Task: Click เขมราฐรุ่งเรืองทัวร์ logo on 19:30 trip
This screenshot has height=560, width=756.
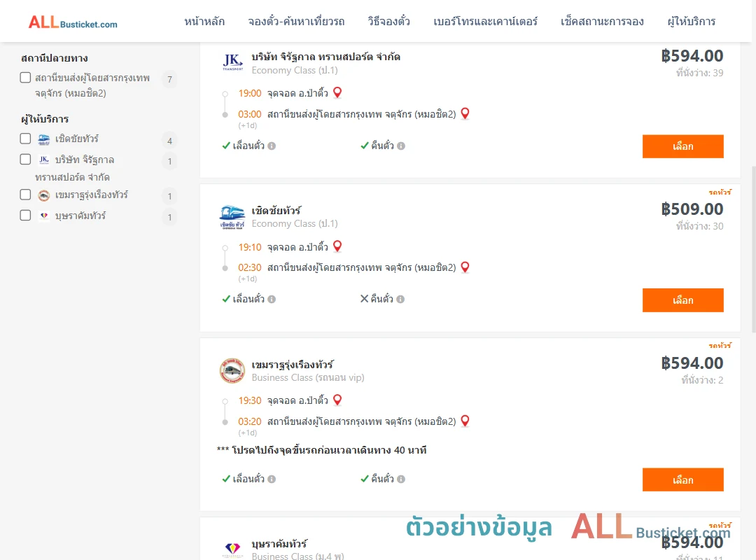Action: 232,371
